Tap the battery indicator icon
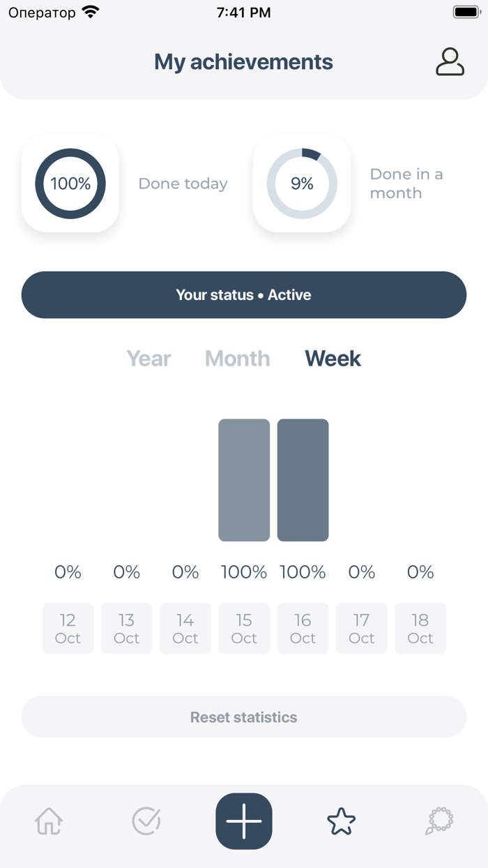 (466, 13)
